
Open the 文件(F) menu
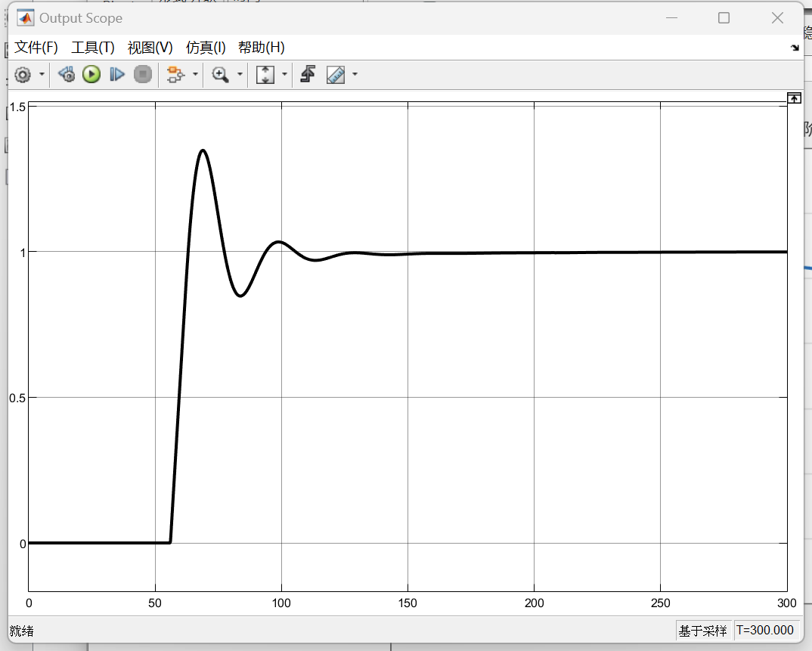pos(36,48)
